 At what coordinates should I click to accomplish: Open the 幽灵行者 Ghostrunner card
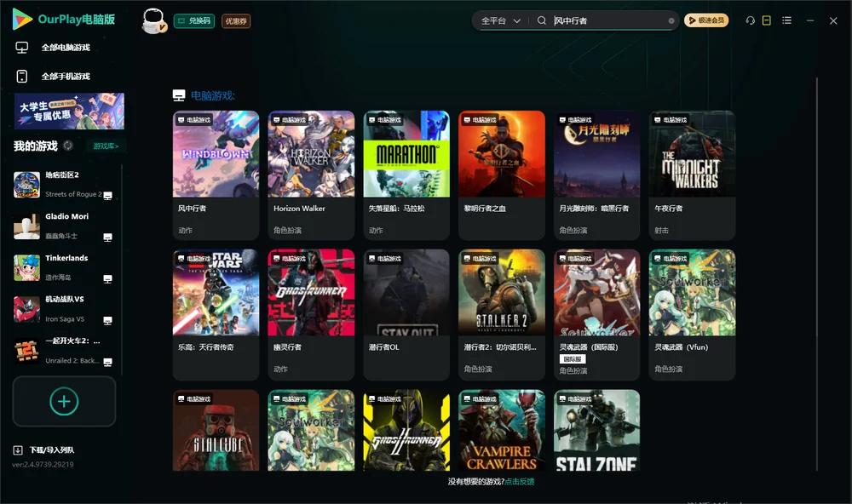click(311, 314)
